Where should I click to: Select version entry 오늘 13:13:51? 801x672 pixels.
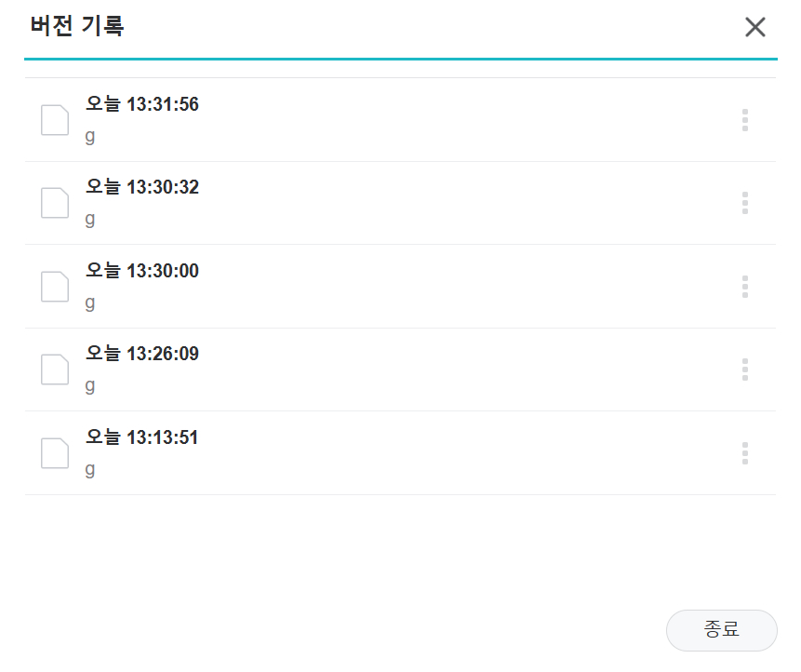pyautogui.click(x=400, y=453)
